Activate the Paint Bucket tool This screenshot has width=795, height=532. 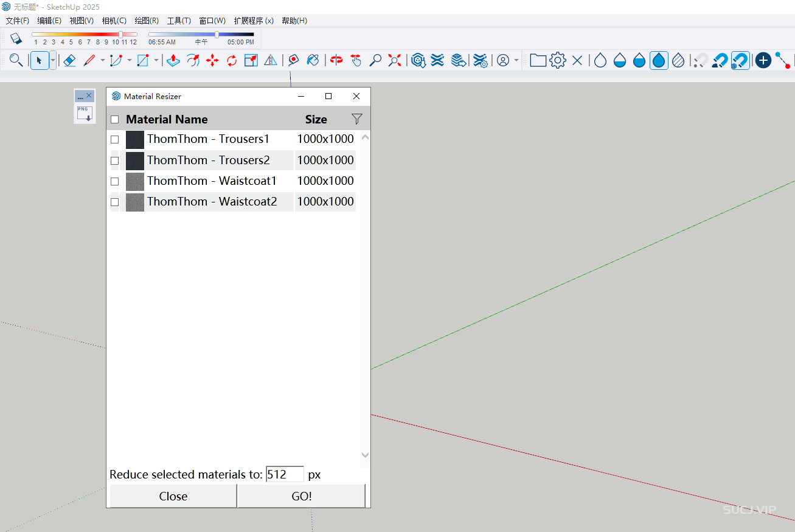[x=313, y=60]
